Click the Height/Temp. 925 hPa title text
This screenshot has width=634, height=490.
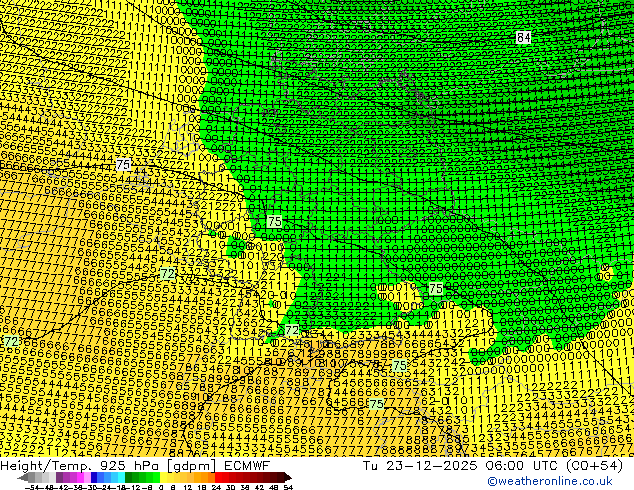coord(81,466)
